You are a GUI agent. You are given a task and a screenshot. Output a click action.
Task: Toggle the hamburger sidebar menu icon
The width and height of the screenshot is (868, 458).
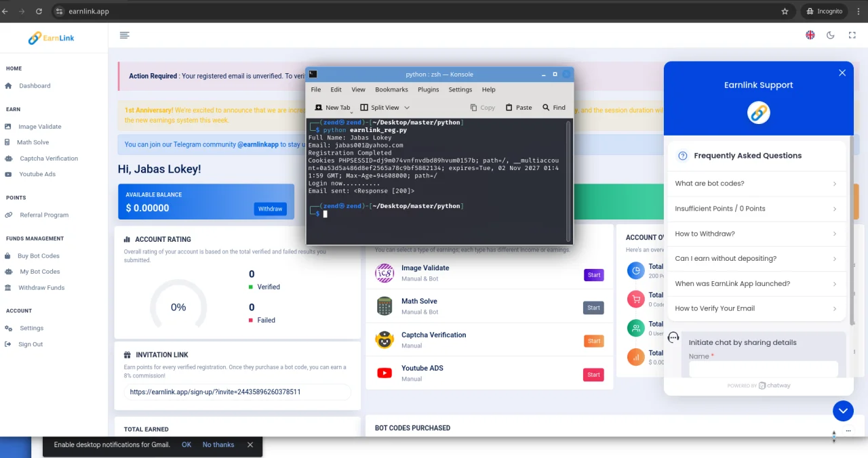[124, 35]
